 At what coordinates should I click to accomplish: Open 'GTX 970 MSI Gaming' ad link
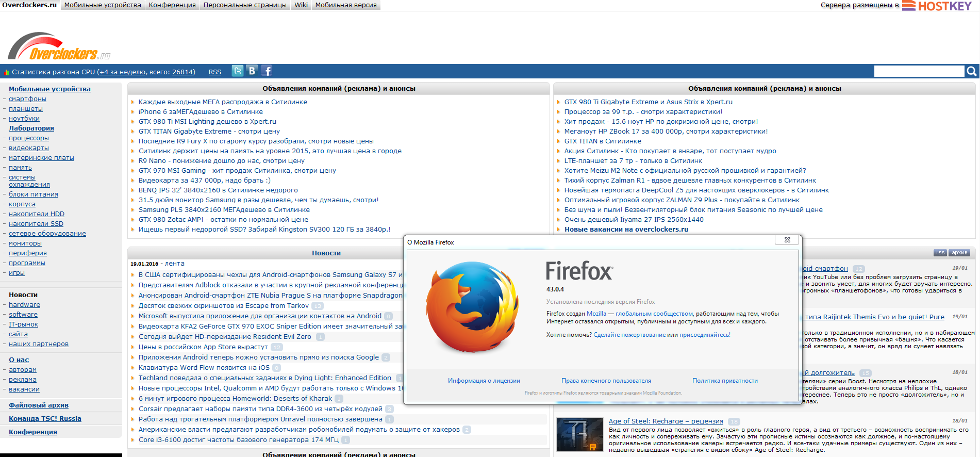[x=237, y=171]
